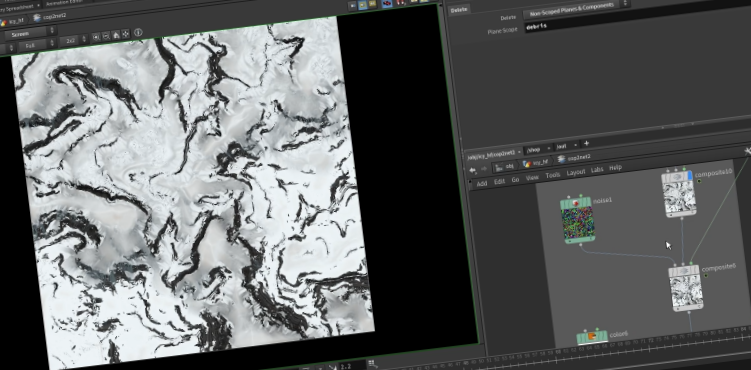Image resolution: width=751 pixels, height=370 pixels.
Task: Open the 2x2 layout dropdown
Action: (74, 41)
